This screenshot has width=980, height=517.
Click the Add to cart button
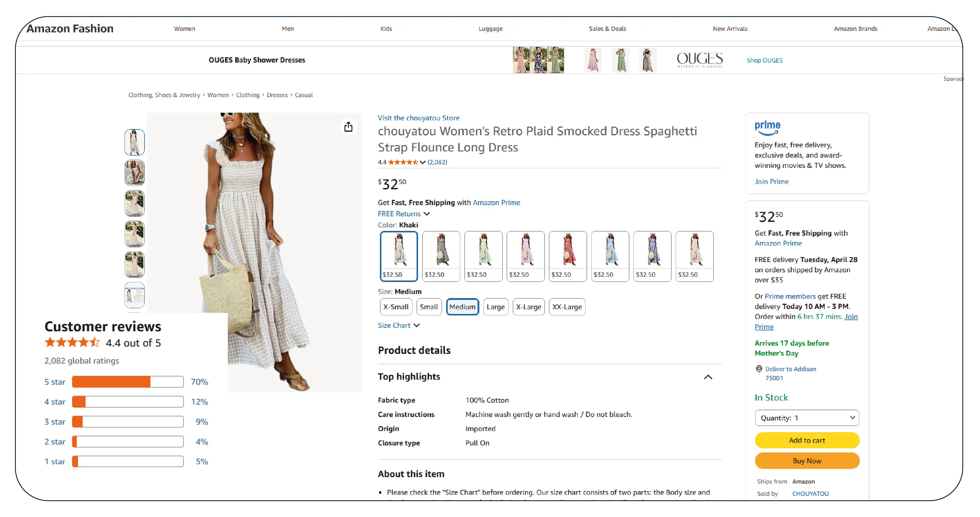click(806, 440)
